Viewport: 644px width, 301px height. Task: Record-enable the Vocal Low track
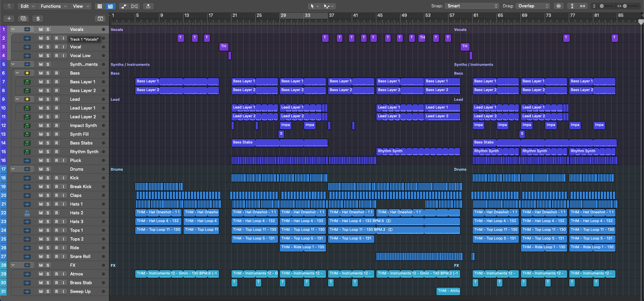tap(56, 56)
